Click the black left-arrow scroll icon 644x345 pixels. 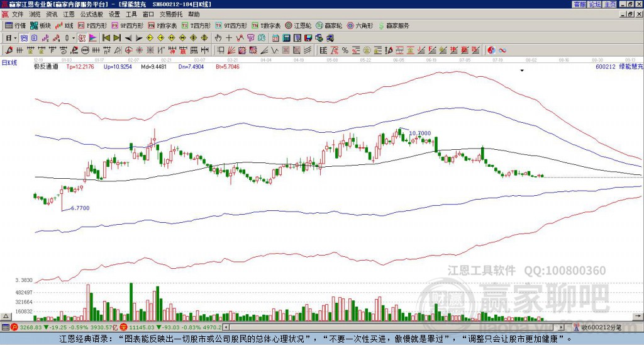[128, 38]
